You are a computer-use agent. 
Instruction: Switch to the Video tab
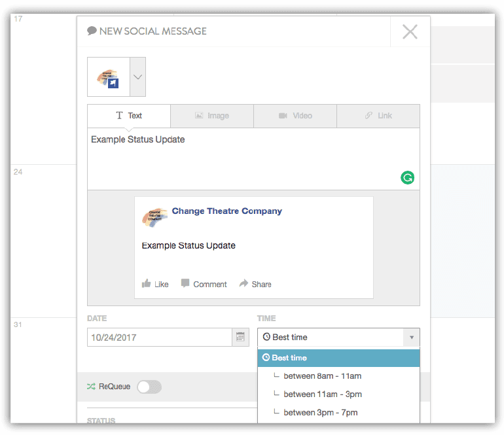pos(295,116)
